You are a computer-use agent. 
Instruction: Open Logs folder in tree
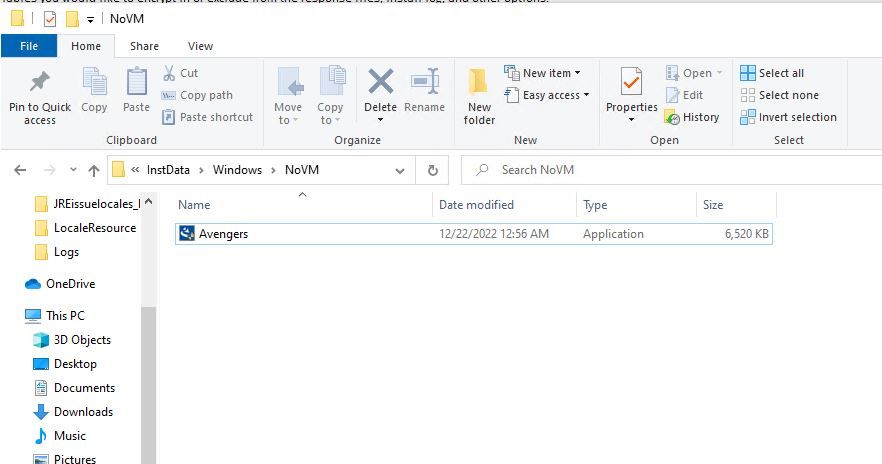click(x=57, y=252)
